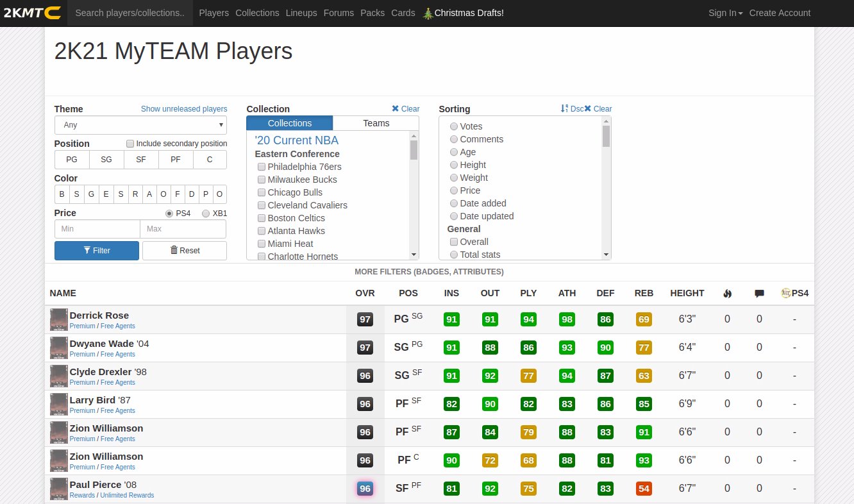Check Boston Celtics collection
The height and width of the screenshot is (504, 854).
(262, 218)
